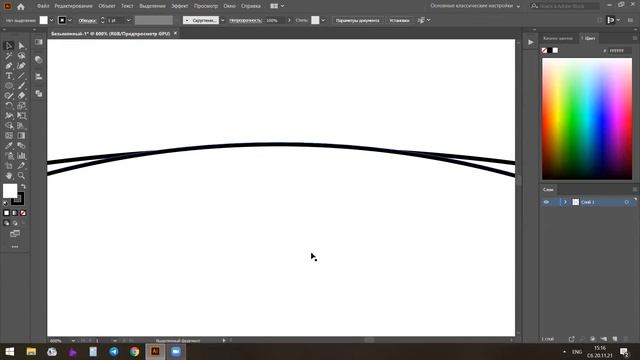Select the Hand tool
Screen dimensions: 640x360
[9, 176]
